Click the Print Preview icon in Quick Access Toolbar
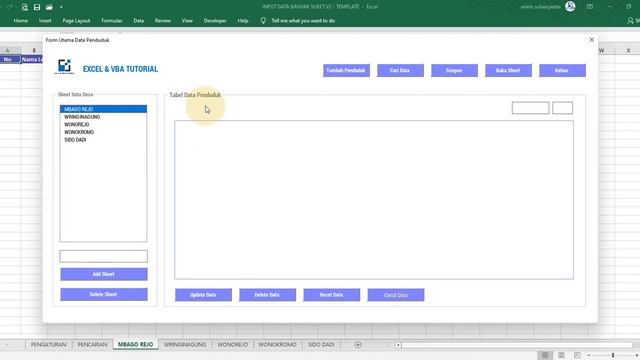Image resolution: width=640 pixels, height=360 pixels. pos(24,7)
